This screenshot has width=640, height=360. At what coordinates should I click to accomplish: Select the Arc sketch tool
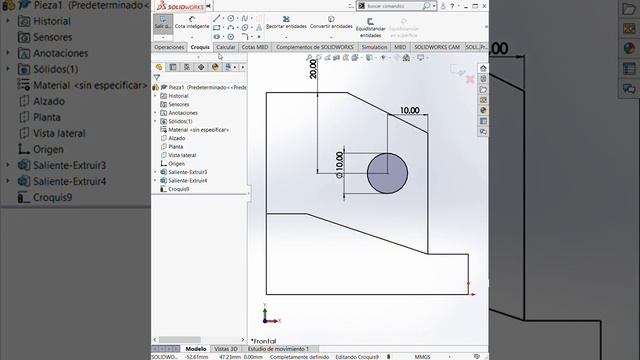click(x=231, y=28)
